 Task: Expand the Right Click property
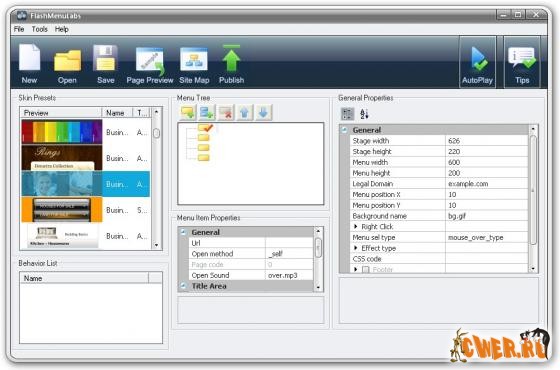click(355, 226)
